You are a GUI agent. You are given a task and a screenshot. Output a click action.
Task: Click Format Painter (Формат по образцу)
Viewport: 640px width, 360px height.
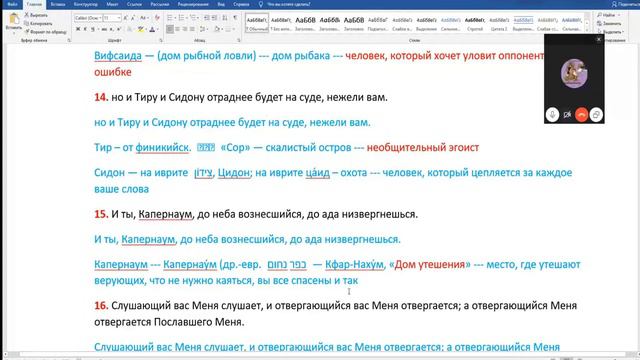click(x=45, y=31)
